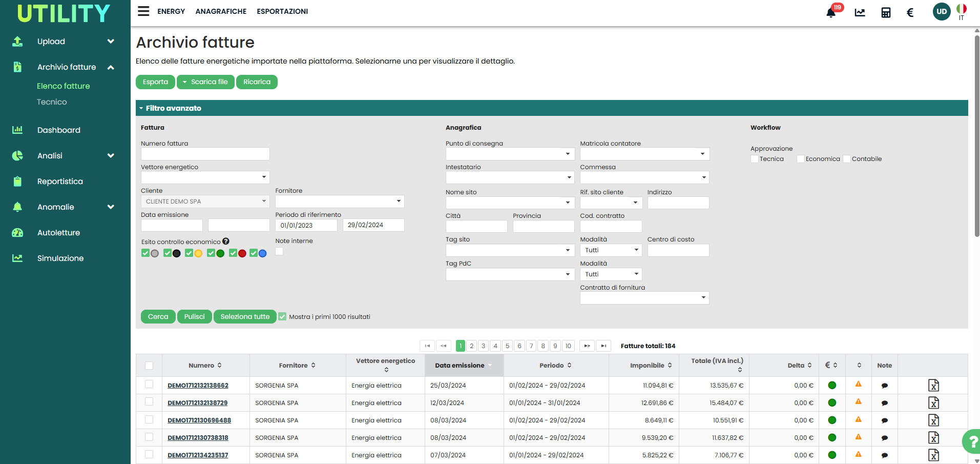Click the Seleziona tutte button
Image resolution: width=980 pixels, height=464 pixels.
(245, 317)
